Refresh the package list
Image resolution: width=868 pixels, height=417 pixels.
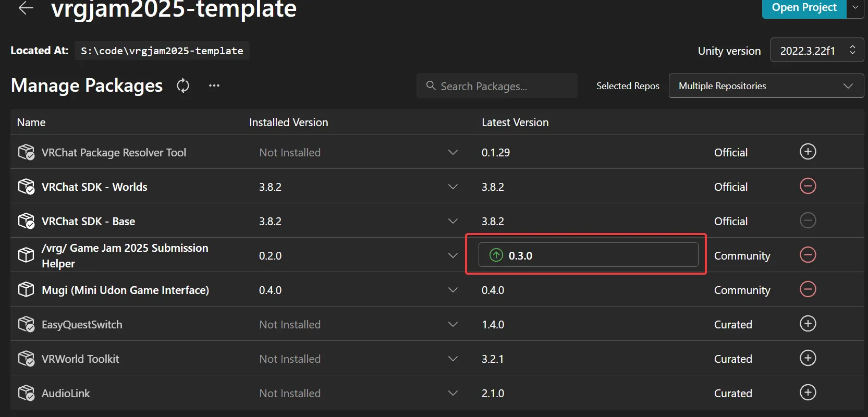(183, 85)
